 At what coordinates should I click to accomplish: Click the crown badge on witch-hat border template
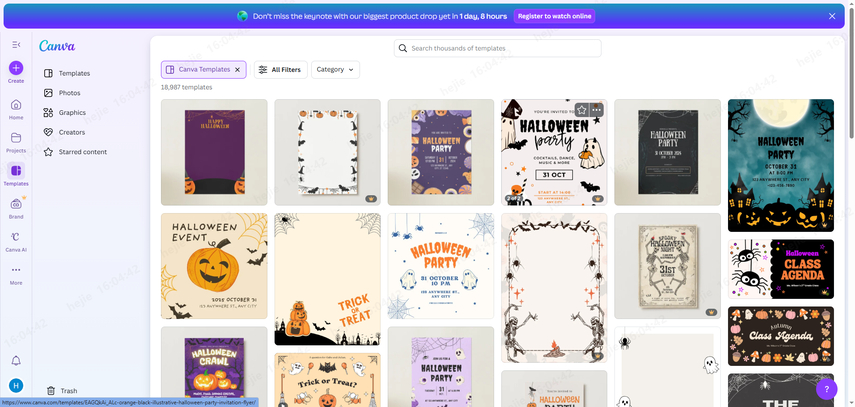pyautogui.click(x=371, y=199)
